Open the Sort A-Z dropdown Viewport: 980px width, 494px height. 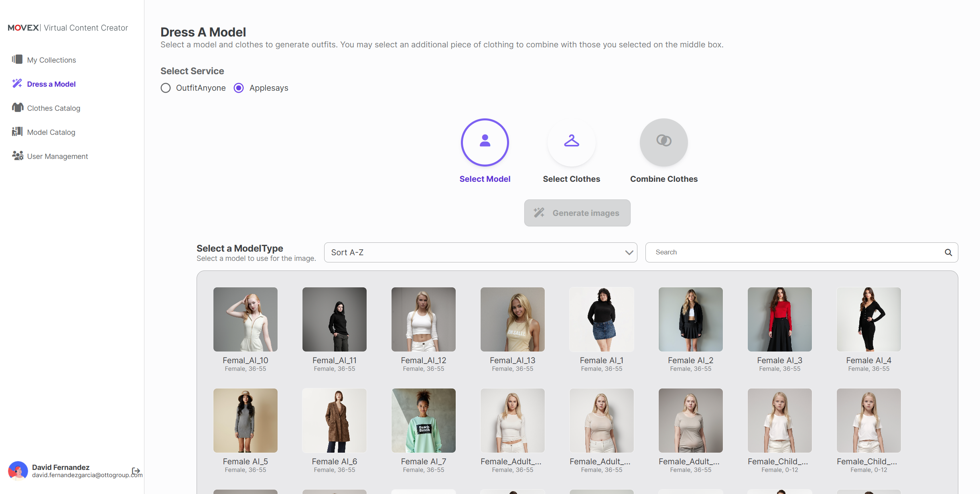481,252
